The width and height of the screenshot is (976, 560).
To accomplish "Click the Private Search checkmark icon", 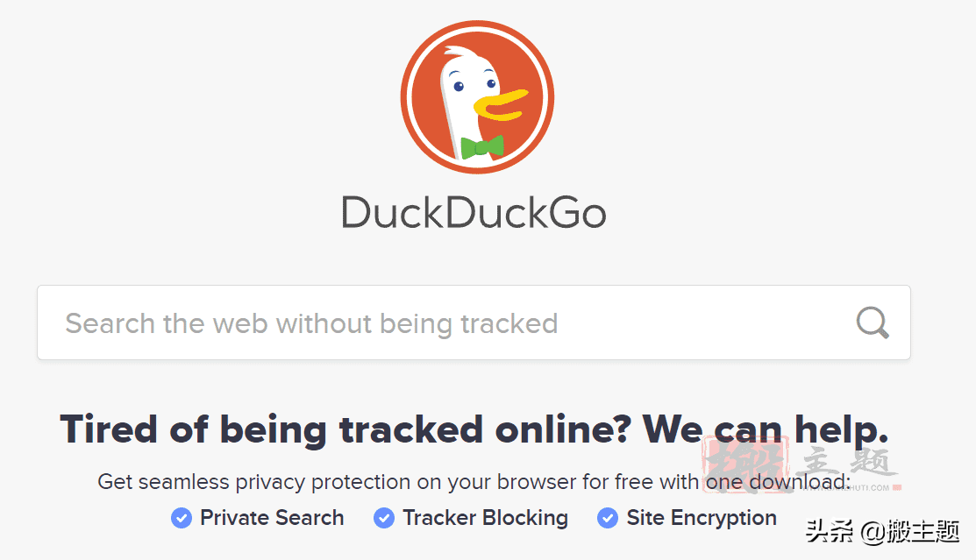I will tap(182, 518).
